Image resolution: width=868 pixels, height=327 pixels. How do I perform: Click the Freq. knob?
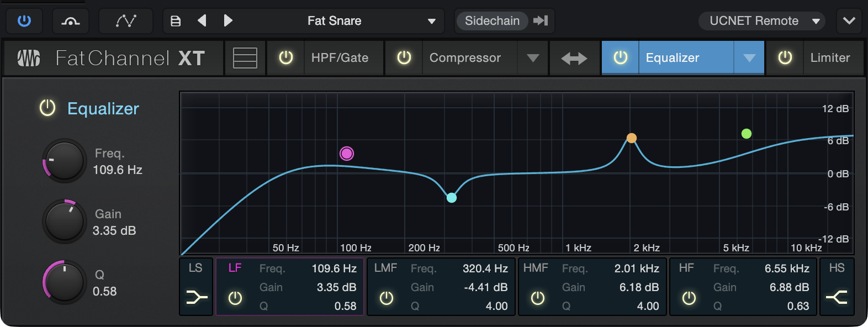click(65, 161)
